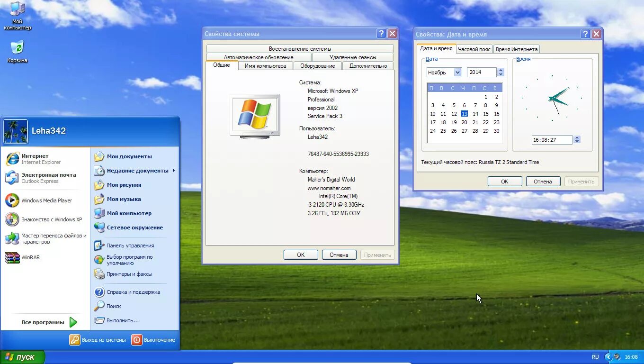
Task: Open the Ноябрь month dropdown
Action: coord(456,72)
